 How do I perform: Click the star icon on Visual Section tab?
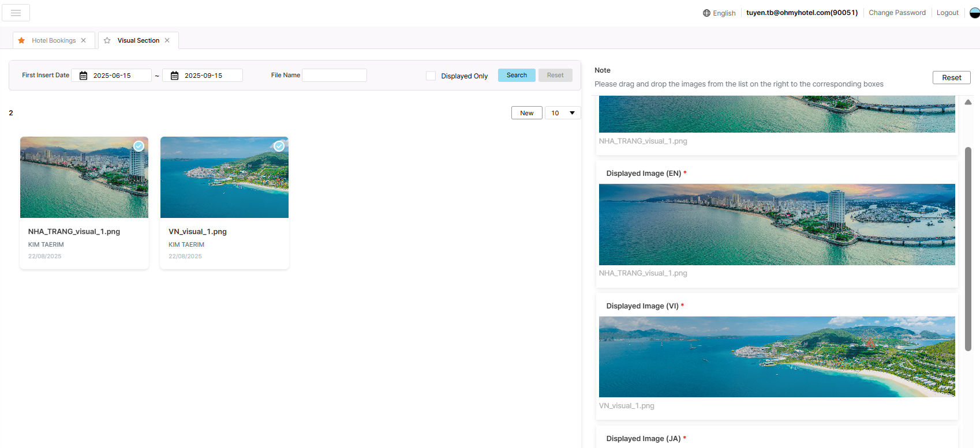click(107, 40)
